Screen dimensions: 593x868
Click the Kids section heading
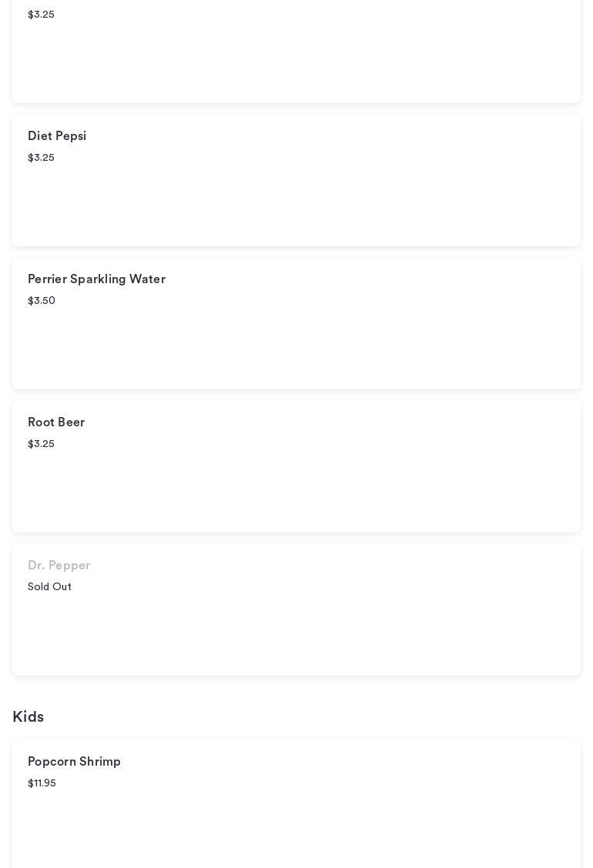pos(28,717)
